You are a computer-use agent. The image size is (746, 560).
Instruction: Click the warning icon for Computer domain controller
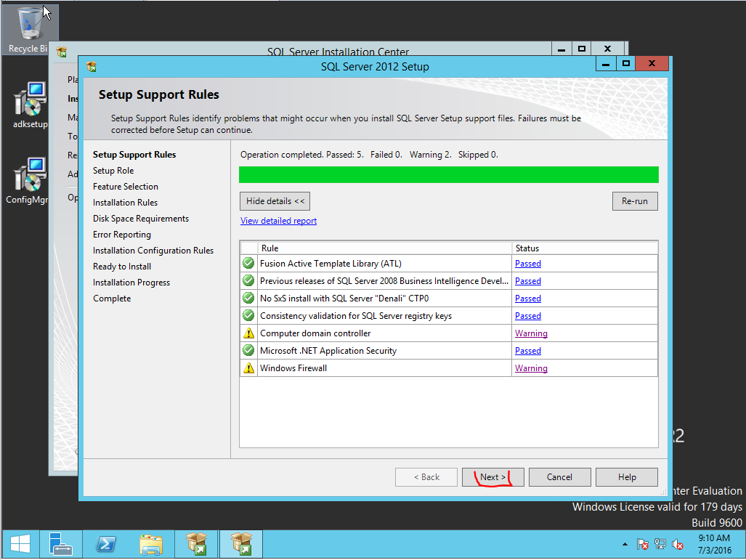click(x=248, y=333)
